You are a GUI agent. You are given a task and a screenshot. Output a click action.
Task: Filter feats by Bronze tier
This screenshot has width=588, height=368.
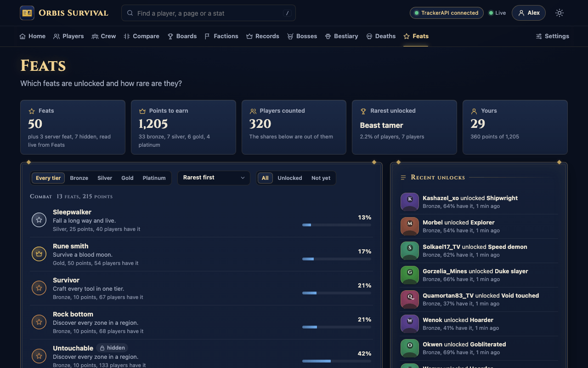click(x=79, y=178)
